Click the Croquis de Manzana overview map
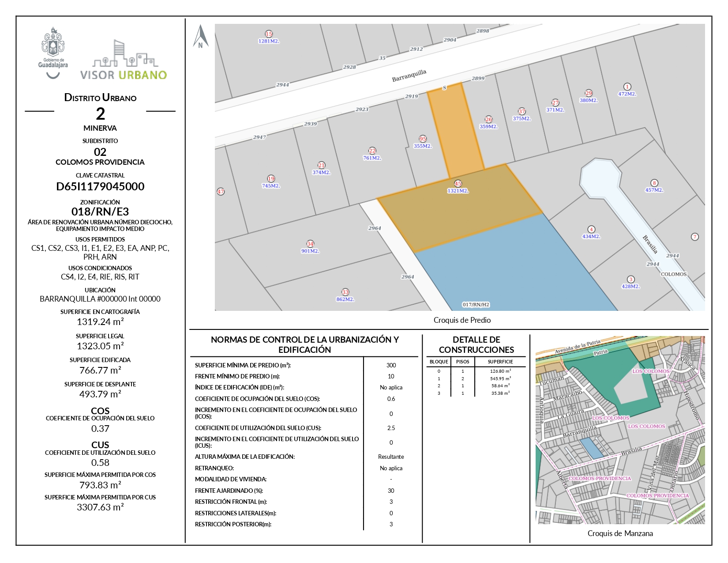Viewport: 728px width, 563px height. tap(620, 430)
